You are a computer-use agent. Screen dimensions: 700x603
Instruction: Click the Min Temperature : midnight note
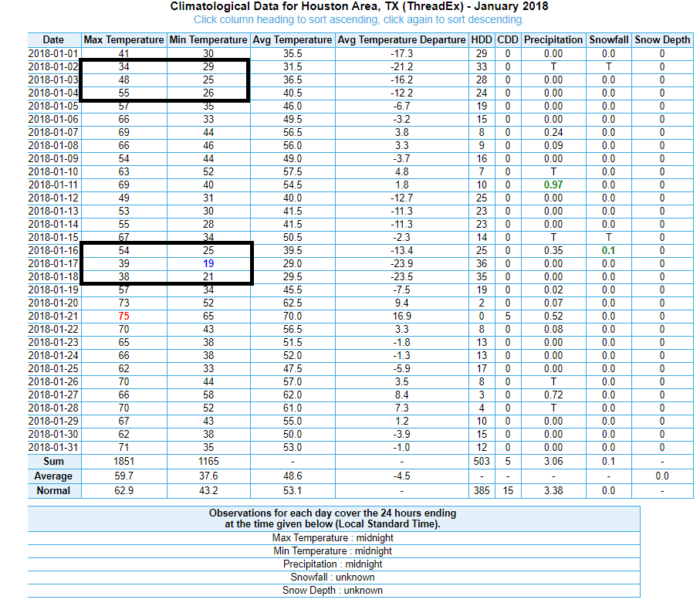click(333, 550)
